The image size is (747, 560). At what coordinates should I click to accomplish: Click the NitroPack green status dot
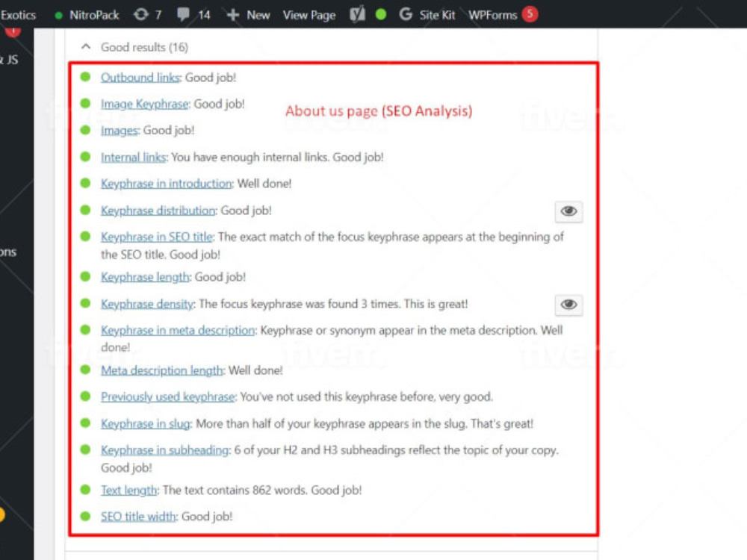[58, 15]
